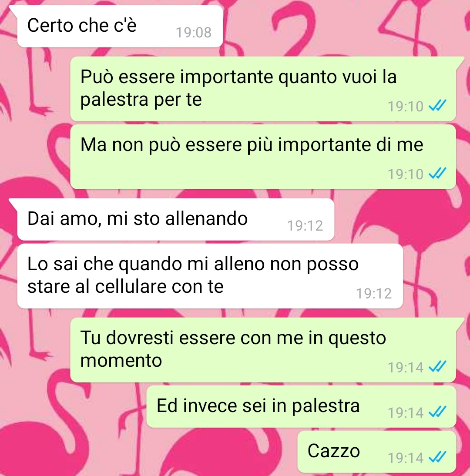Click read receipt ticks on 'Cazzo' message
The height and width of the screenshot is (476, 470).
click(x=437, y=457)
